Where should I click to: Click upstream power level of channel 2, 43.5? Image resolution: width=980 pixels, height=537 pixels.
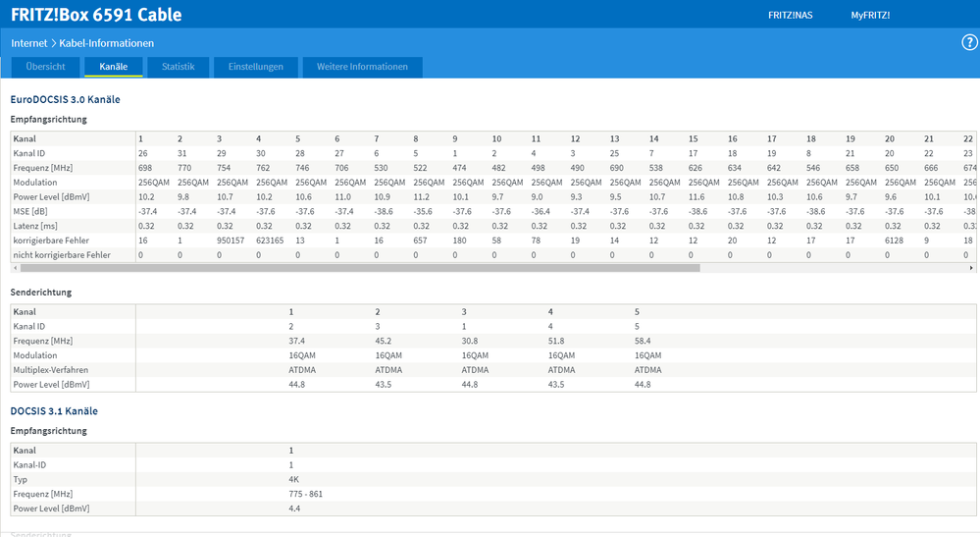coord(384,385)
